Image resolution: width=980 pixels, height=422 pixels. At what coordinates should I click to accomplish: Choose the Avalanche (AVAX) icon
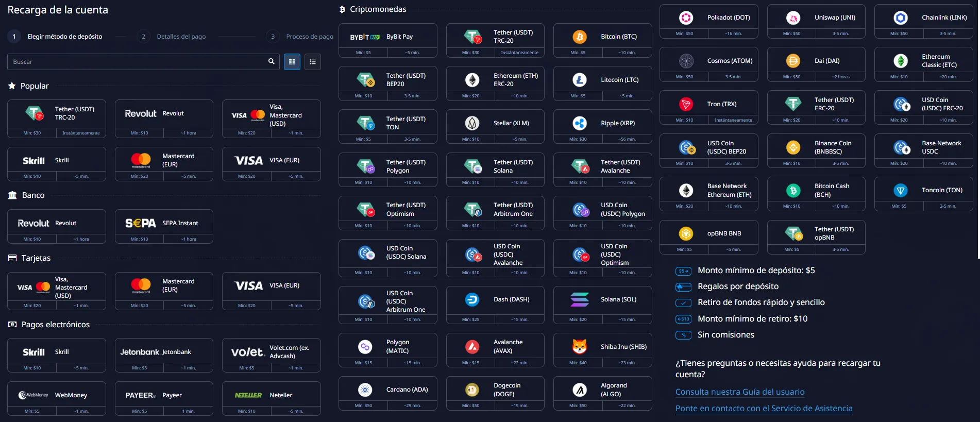[472, 347]
